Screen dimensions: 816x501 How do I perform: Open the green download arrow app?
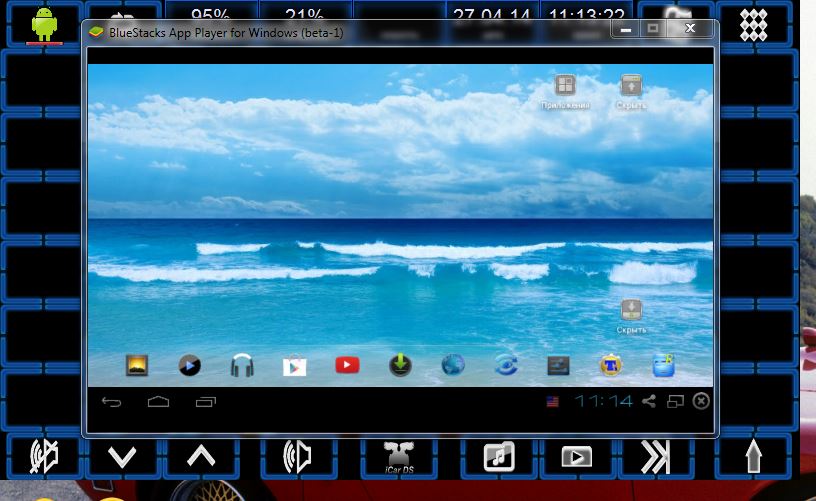click(400, 366)
